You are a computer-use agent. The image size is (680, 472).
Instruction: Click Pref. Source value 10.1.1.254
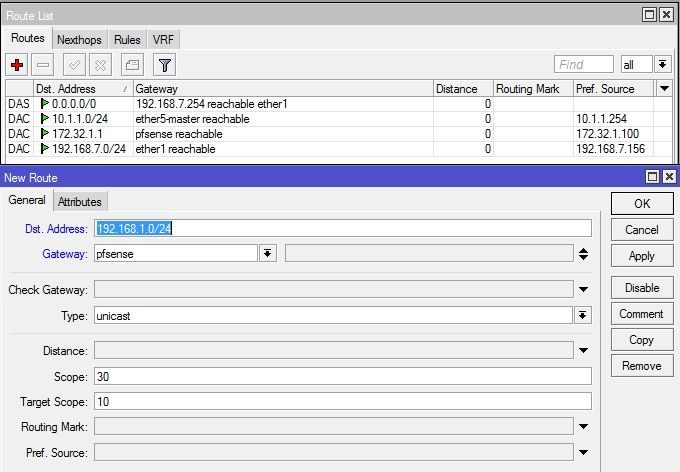(x=601, y=118)
